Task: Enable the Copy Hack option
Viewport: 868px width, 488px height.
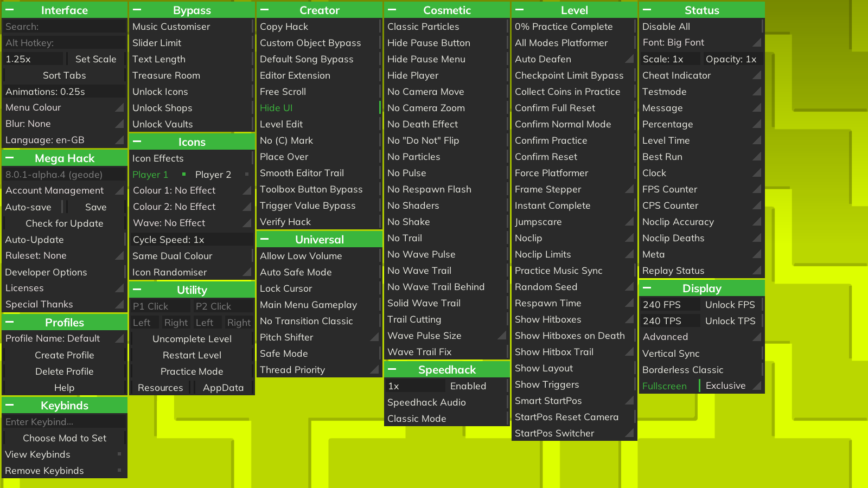Action: click(x=319, y=27)
